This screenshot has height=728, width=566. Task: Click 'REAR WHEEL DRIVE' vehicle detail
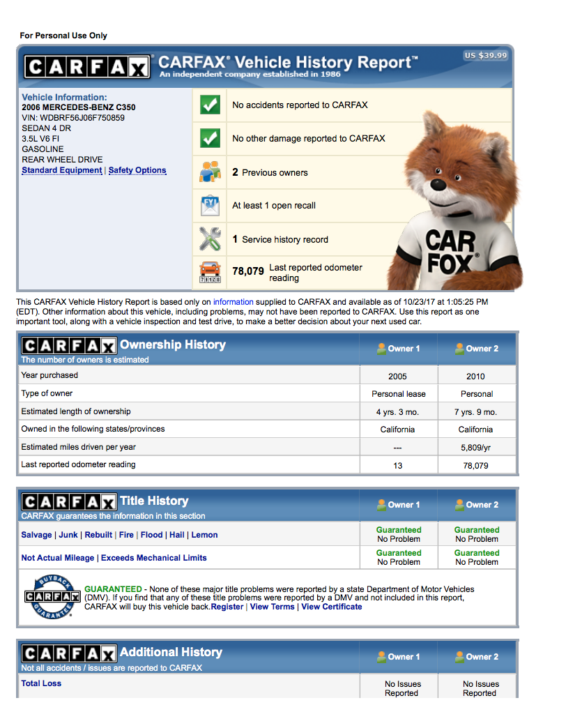[62, 160]
